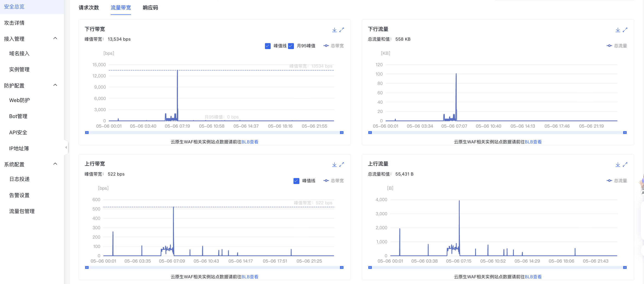Expand the 上行流量 chart to fullscreen
The width and height of the screenshot is (644, 284).
pos(625,165)
